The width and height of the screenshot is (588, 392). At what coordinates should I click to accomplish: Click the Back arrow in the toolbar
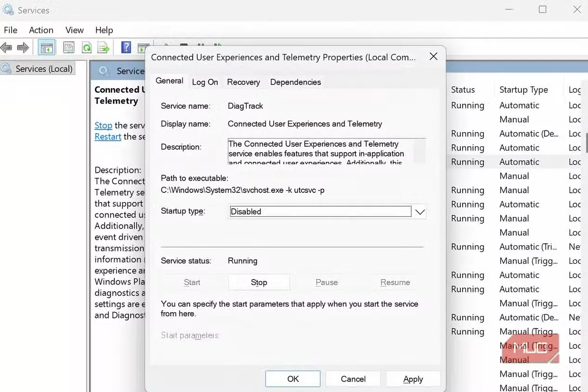click(6, 47)
